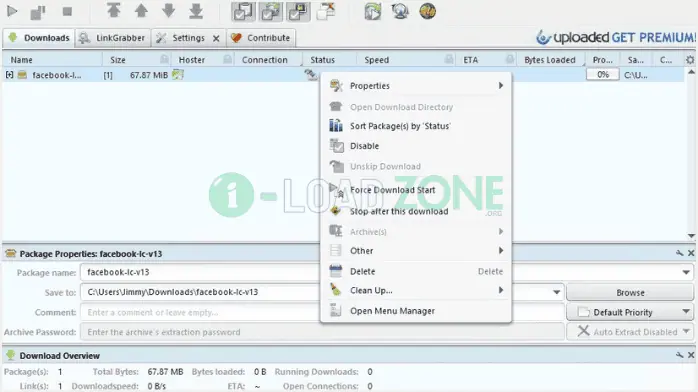Viewport: 698px width, 392px height.
Task: Move selected package up one position
Action: [141, 11]
